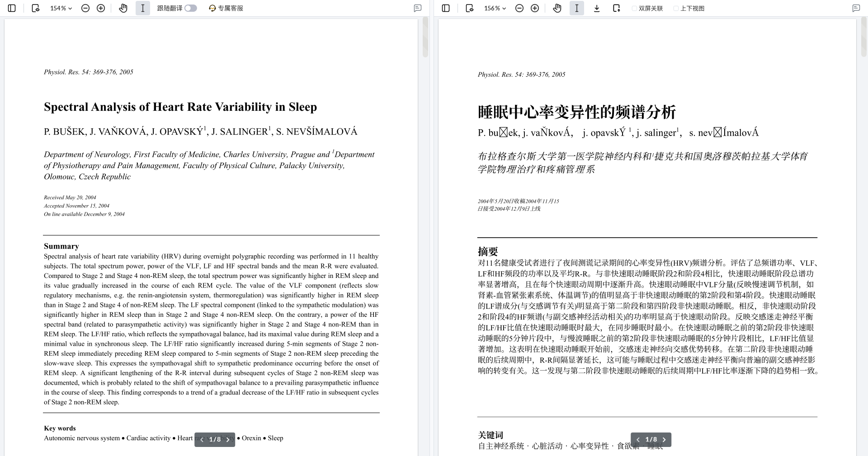This screenshot has height=456, width=868.
Task: Zoom out in the left original pane
Action: [85, 8]
